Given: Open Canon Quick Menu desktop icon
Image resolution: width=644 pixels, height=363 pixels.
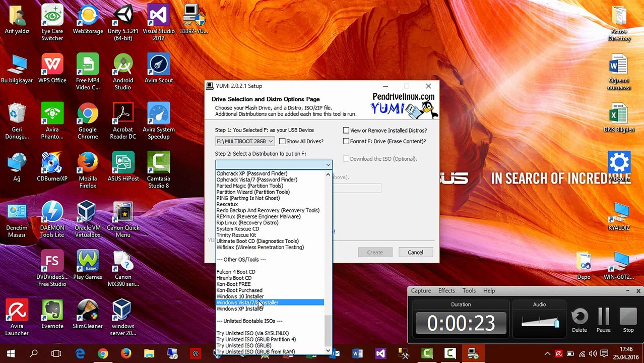Looking at the screenshot, I should 123,219.
